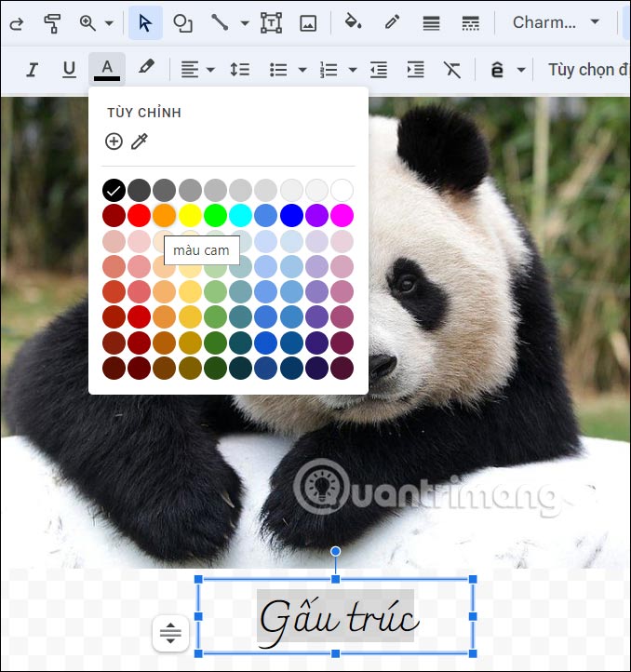Select the Text box tool
Viewport: 631px width, 672px height.
(272, 22)
